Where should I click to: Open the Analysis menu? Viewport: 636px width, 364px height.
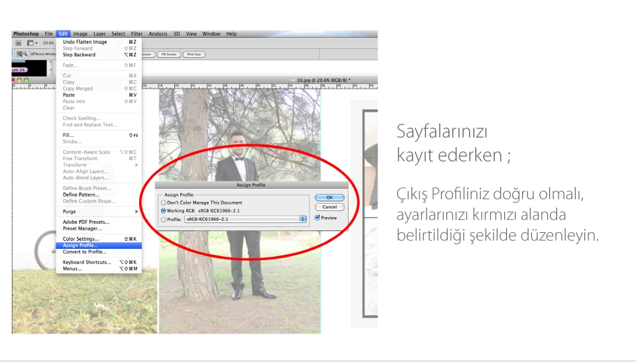[158, 34]
